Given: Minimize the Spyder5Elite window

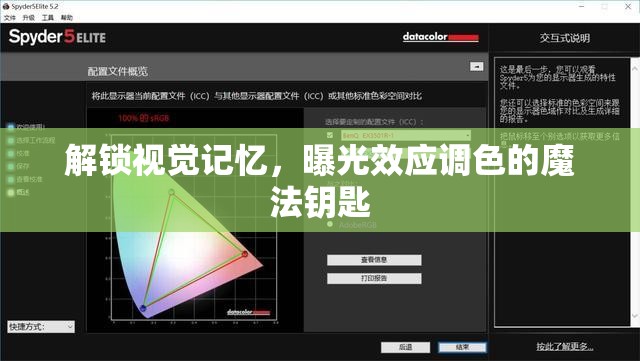Looking at the screenshot, I should [582, 7].
